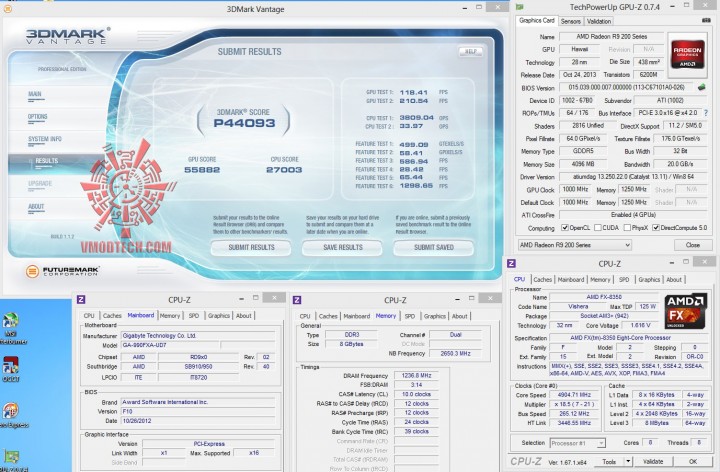This screenshot has height=472, width=720.
Task: Click the Z icon of the CPU-Z Mainboard window
Action: 81,300
